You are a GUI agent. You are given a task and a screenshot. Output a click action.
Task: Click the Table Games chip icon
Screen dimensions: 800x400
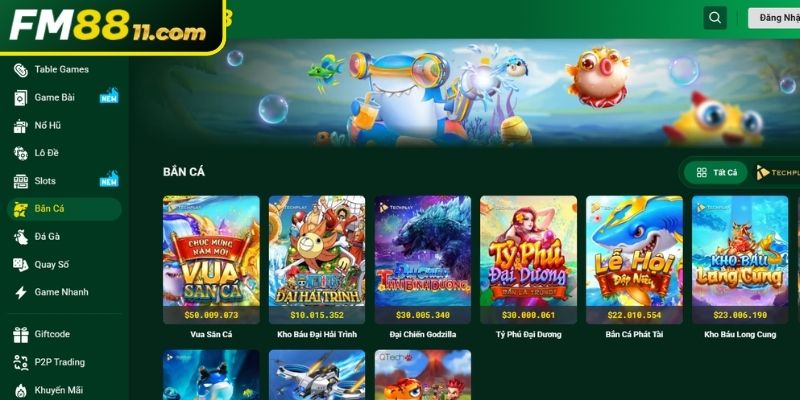coord(20,70)
